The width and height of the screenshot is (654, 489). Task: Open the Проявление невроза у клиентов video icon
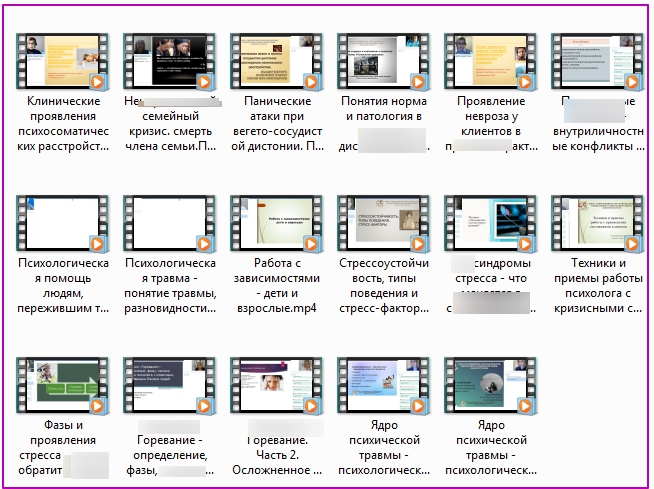(490, 62)
